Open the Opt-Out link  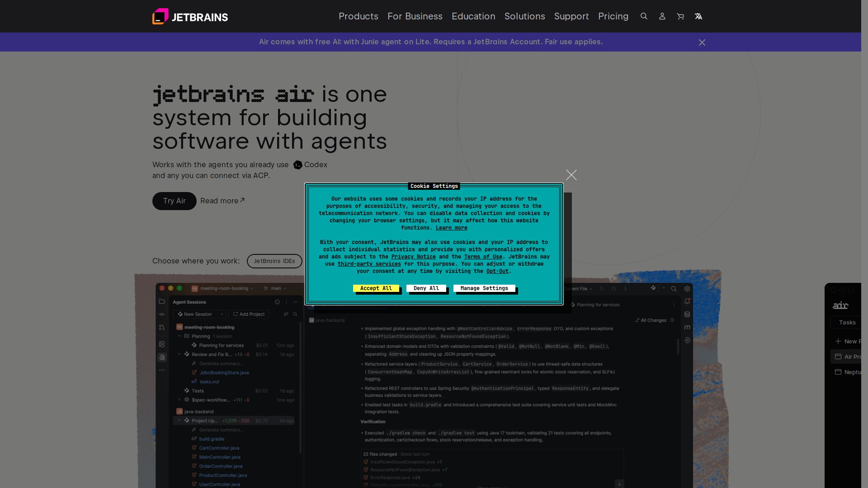click(x=497, y=271)
